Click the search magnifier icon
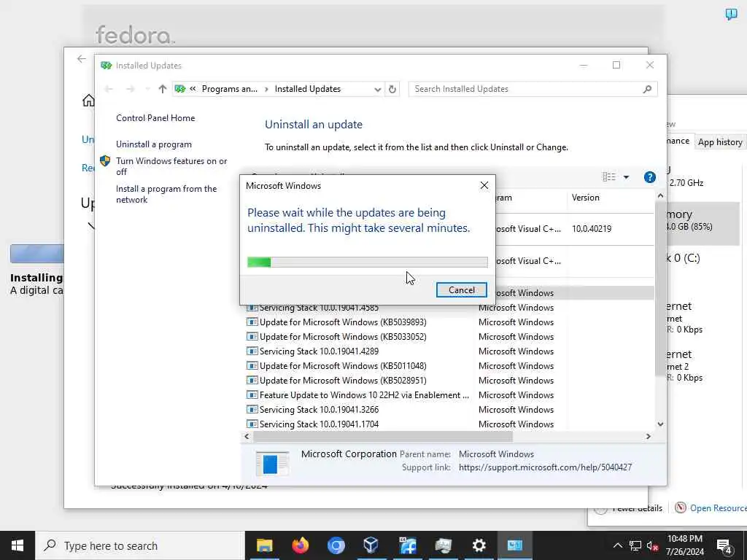Image resolution: width=747 pixels, height=560 pixels. click(647, 89)
